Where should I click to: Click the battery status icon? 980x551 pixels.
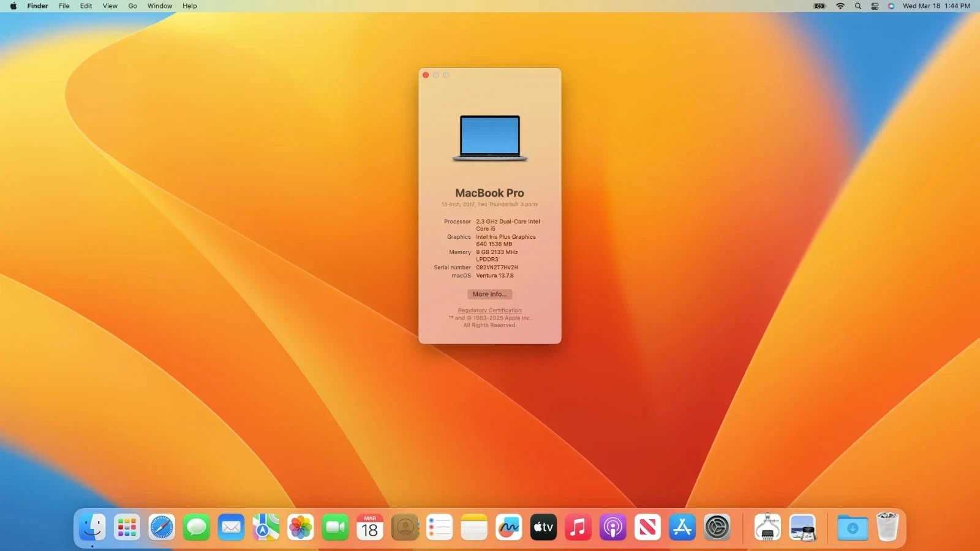820,6
